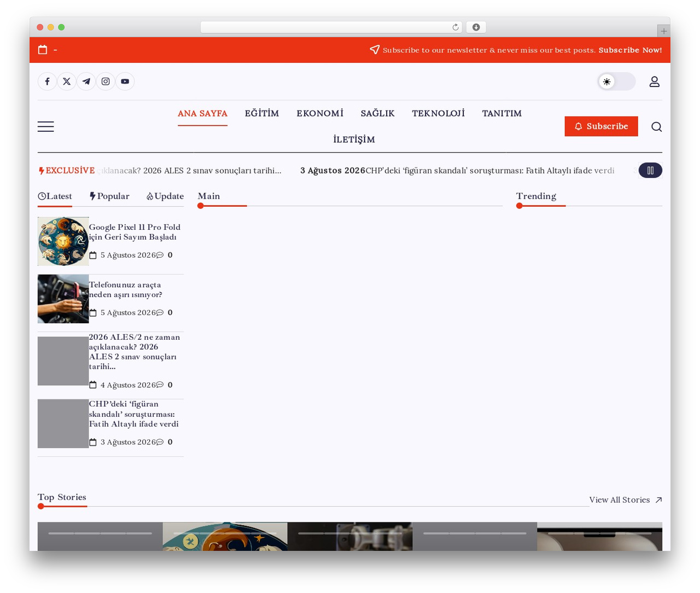Switch to the Update tab
Image resolution: width=700 pixels, height=593 pixels.
[x=165, y=196]
